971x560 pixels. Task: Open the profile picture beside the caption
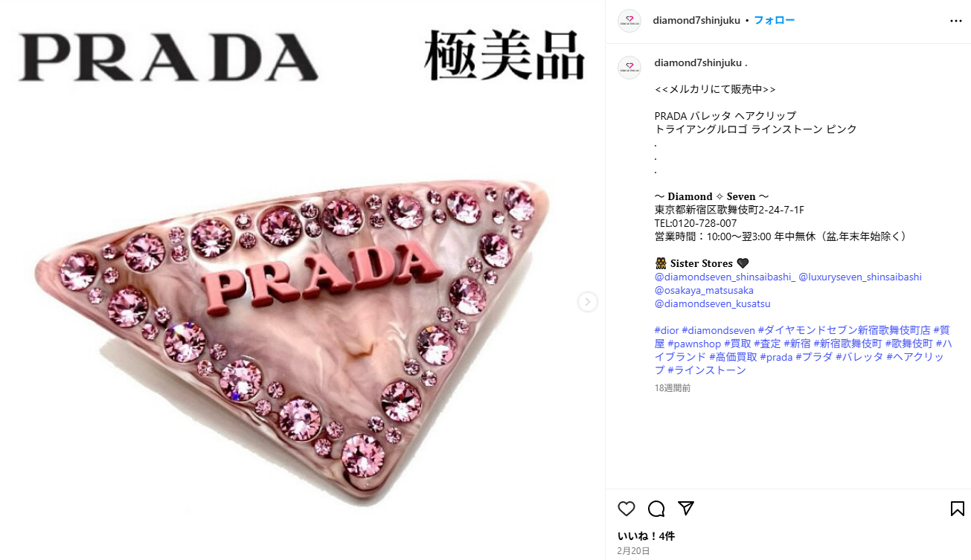[x=629, y=68]
